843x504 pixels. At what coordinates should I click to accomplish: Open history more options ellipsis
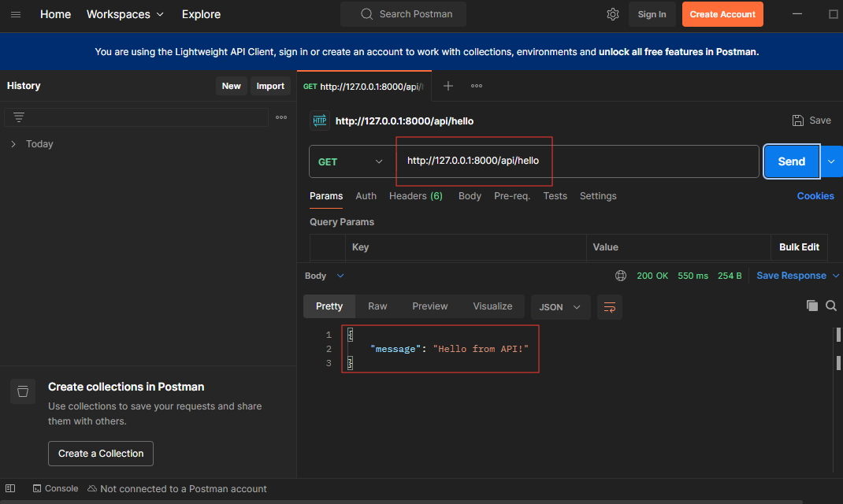click(x=281, y=117)
